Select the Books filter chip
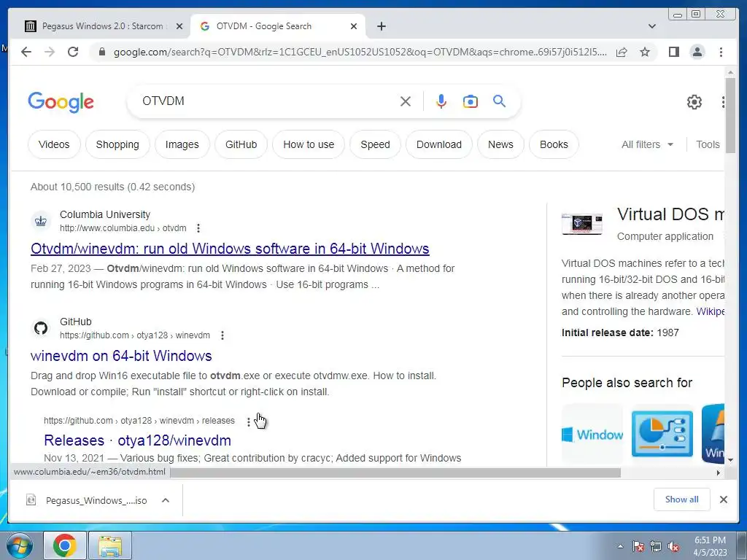 [x=554, y=144]
